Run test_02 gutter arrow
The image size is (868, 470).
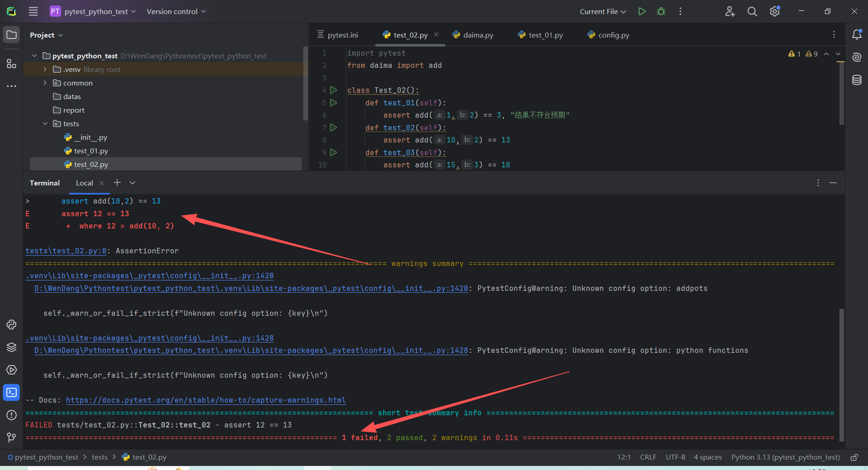334,128
